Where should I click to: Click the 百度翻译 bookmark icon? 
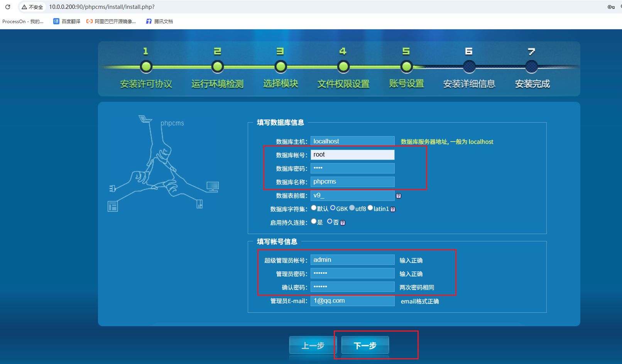[56, 21]
